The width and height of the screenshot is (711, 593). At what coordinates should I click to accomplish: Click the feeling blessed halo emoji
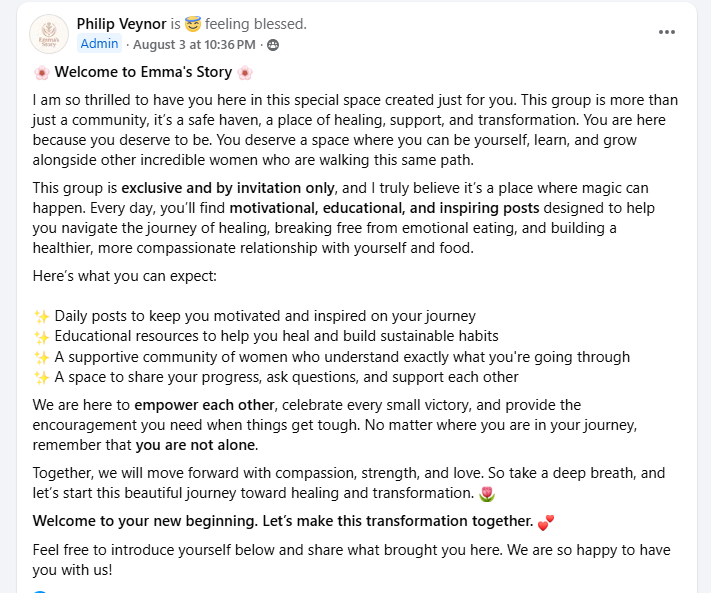click(x=193, y=24)
